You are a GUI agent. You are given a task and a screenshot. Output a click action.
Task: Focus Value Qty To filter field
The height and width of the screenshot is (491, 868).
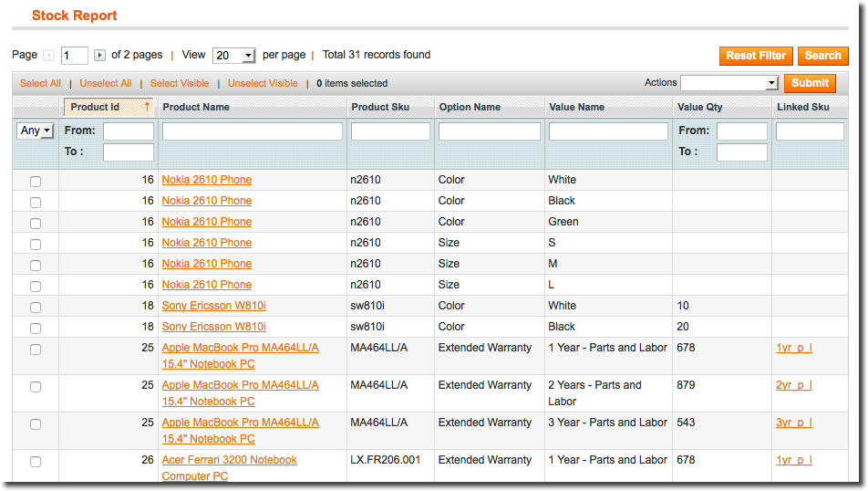tap(742, 151)
